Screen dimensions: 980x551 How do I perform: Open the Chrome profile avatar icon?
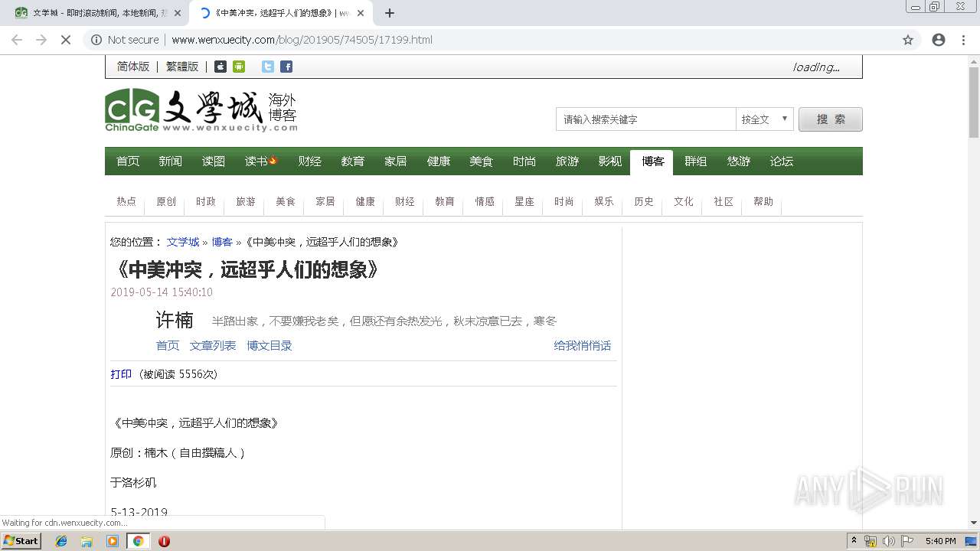939,40
